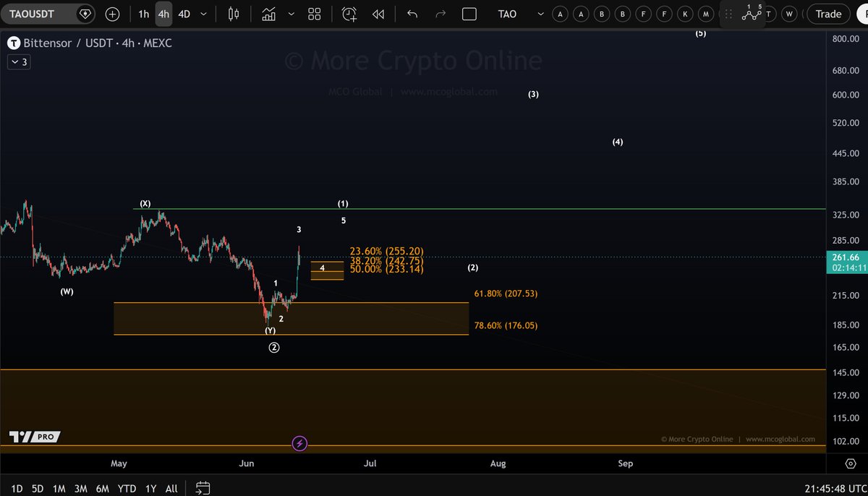
Task: Add a symbol with the plus circle icon
Action: coord(112,14)
